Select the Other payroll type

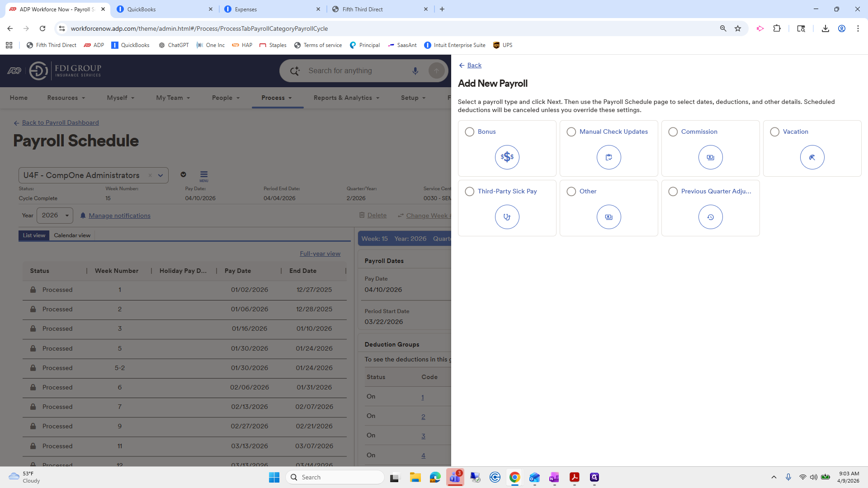click(571, 191)
